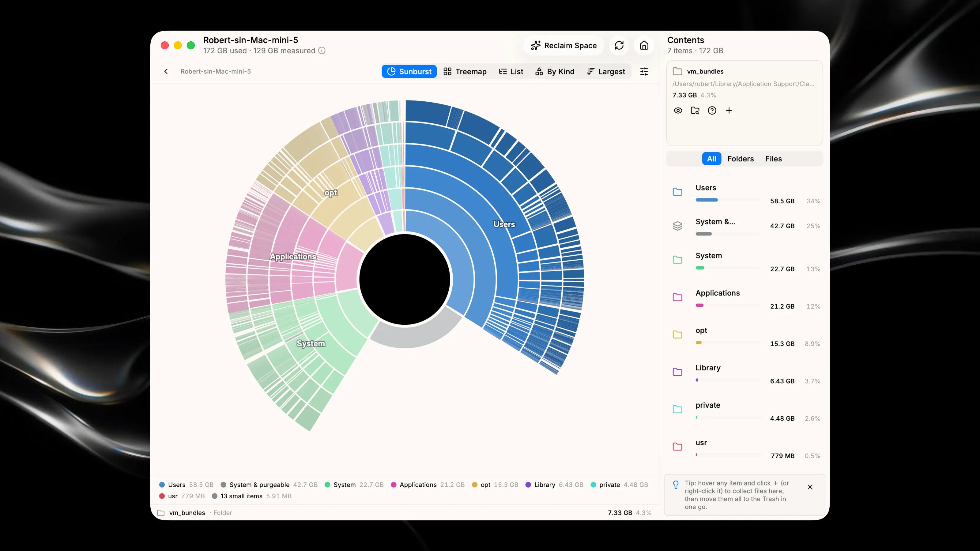Click the reveal in Finder folder icon
The image size is (980, 551).
(695, 111)
